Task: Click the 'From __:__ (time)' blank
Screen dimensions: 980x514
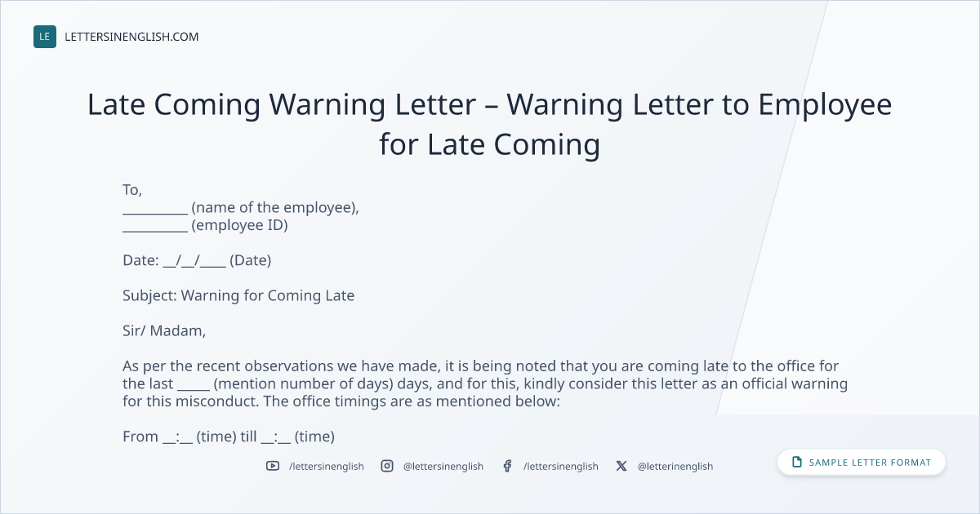Action: coord(178,436)
